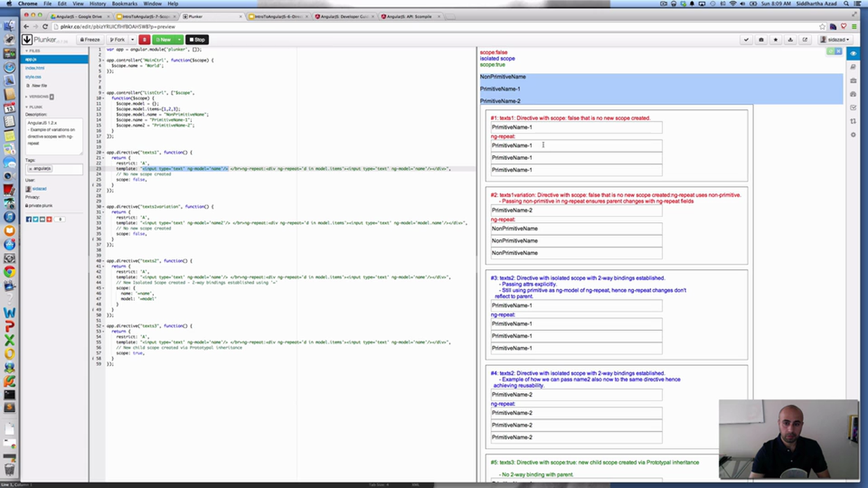Screen dimensions: 868x488
Task: Click the Freeze button
Action: 90,40
